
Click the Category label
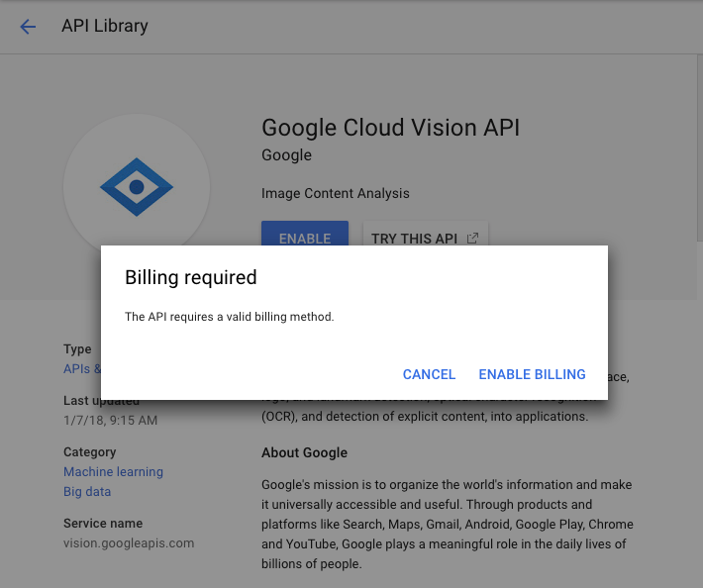(90, 451)
